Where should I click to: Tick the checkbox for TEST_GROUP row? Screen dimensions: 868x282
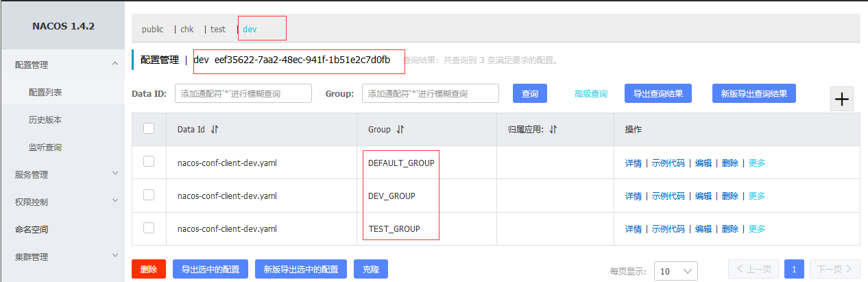click(149, 228)
